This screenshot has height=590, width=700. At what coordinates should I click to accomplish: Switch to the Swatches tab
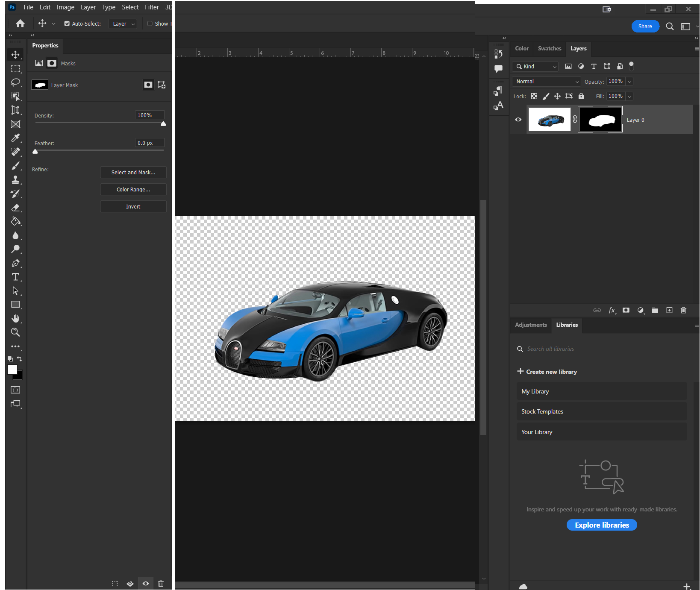(549, 49)
